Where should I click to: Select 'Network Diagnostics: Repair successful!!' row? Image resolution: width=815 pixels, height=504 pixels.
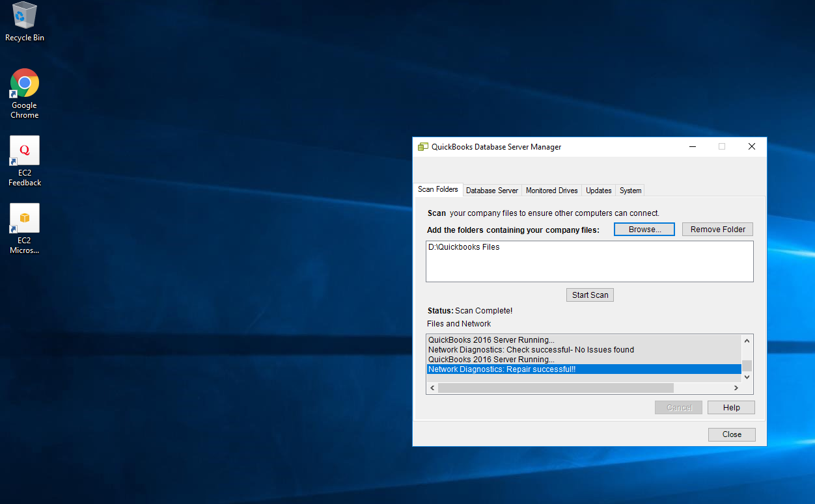pos(584,369)
